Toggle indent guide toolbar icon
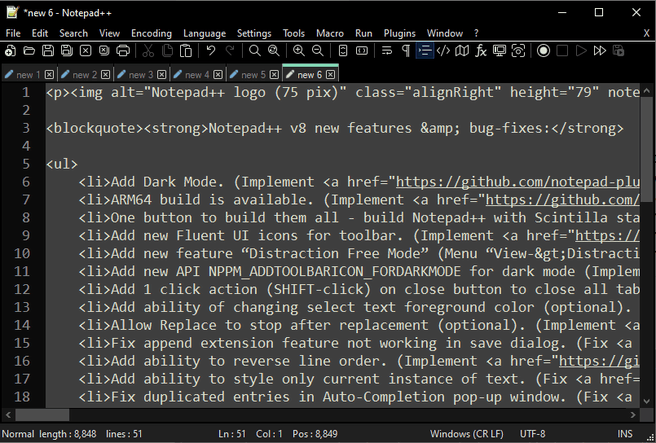 [425, 51]
